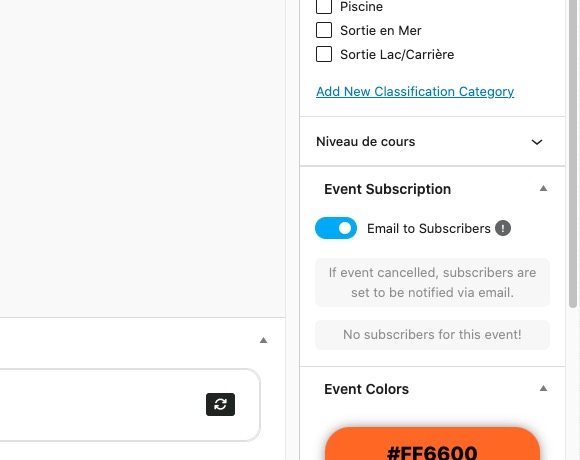
Task: Collapse the Event Colors panel with its triangle arrow
Action: click(543, 388)
